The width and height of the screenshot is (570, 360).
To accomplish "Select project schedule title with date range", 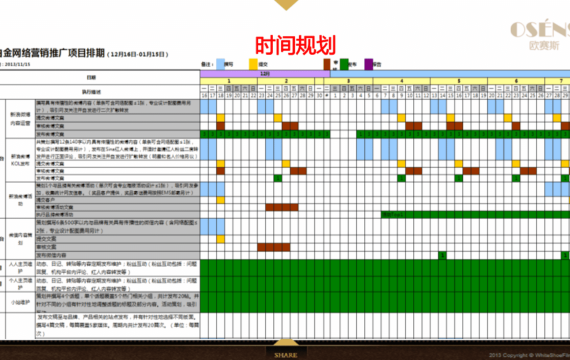I will (x=84, y=53).
